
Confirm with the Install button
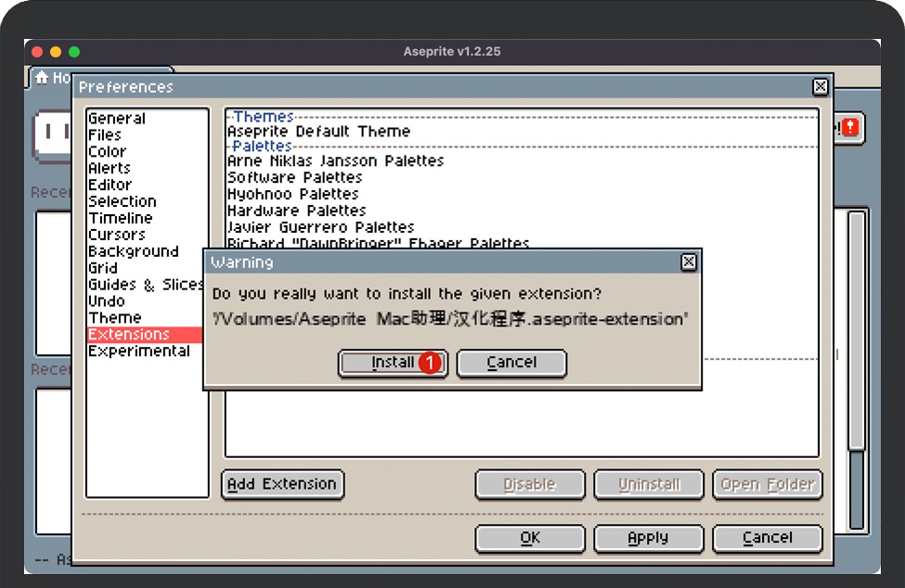pos(393,363)
